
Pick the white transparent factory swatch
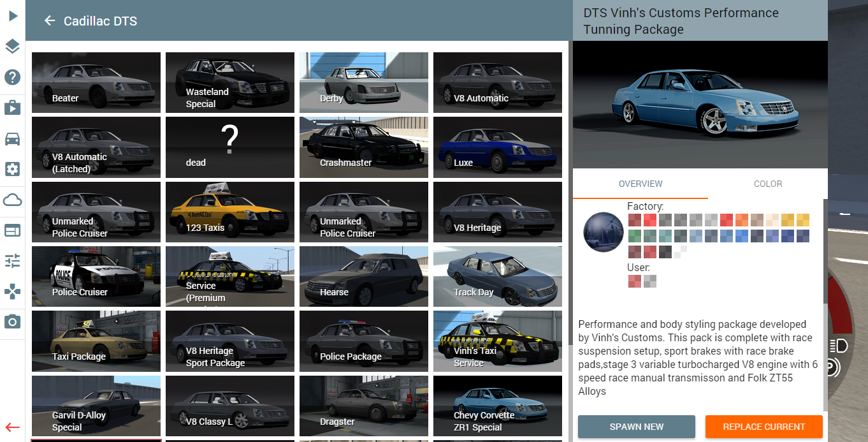(681, 251)
